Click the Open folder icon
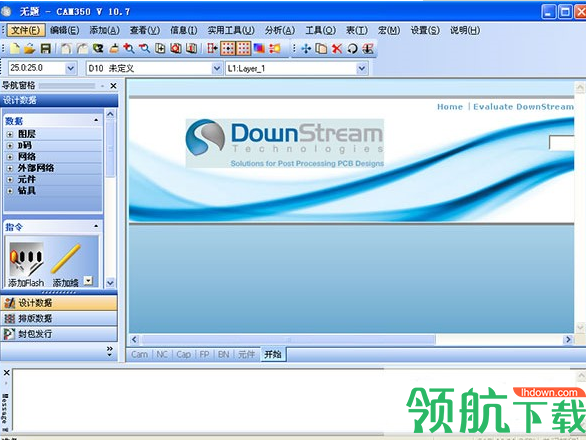The width and height of the screenshot is (586, 440). point(30,49)
